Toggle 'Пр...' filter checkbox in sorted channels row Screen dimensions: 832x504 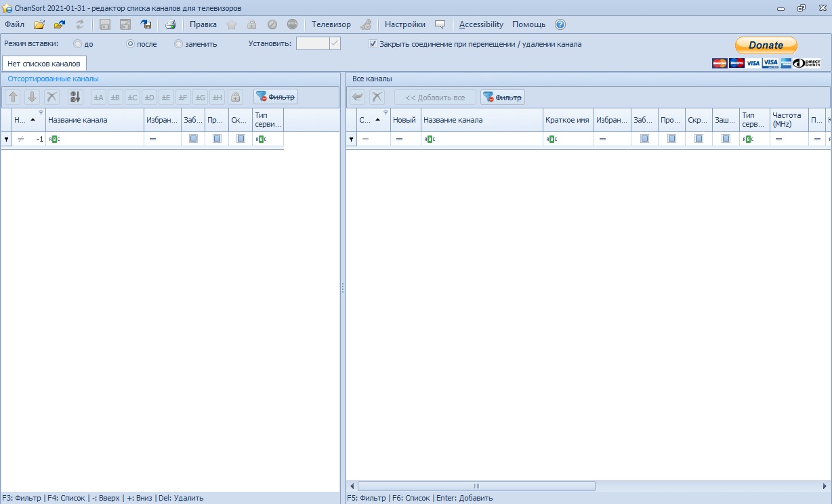(x=217, y=138)
